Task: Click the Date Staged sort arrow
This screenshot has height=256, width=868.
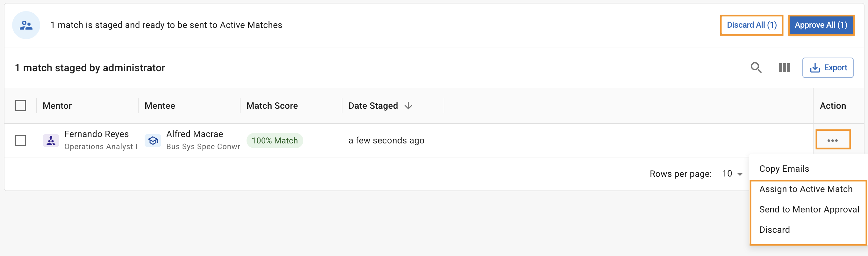Action: 408,106
